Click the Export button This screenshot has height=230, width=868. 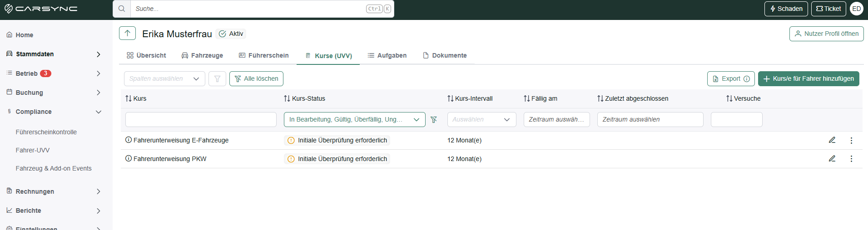tap(731, 78)
